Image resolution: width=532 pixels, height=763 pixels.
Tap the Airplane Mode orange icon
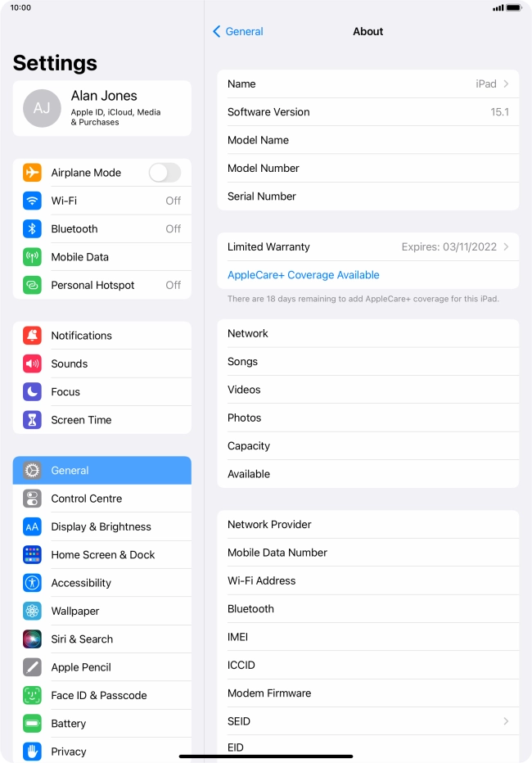click(32, 172)
